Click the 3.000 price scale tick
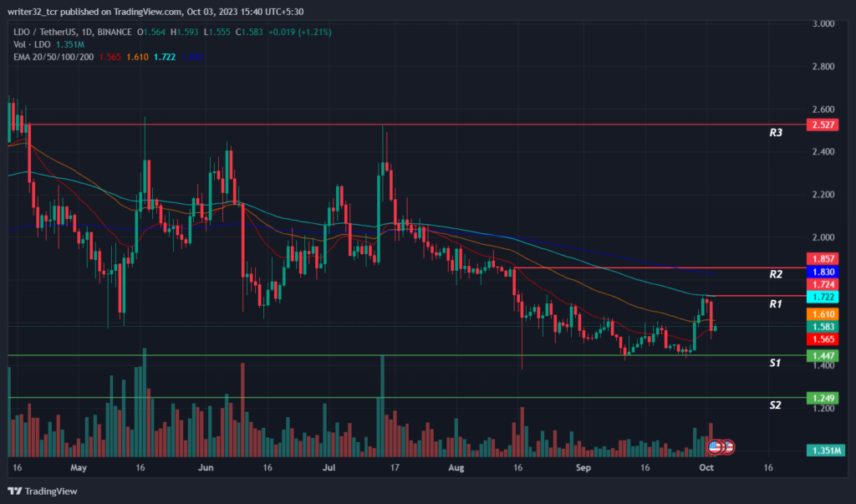Image resolution: width=856 pixels, height=504 pixels. [x=823, y=23]
